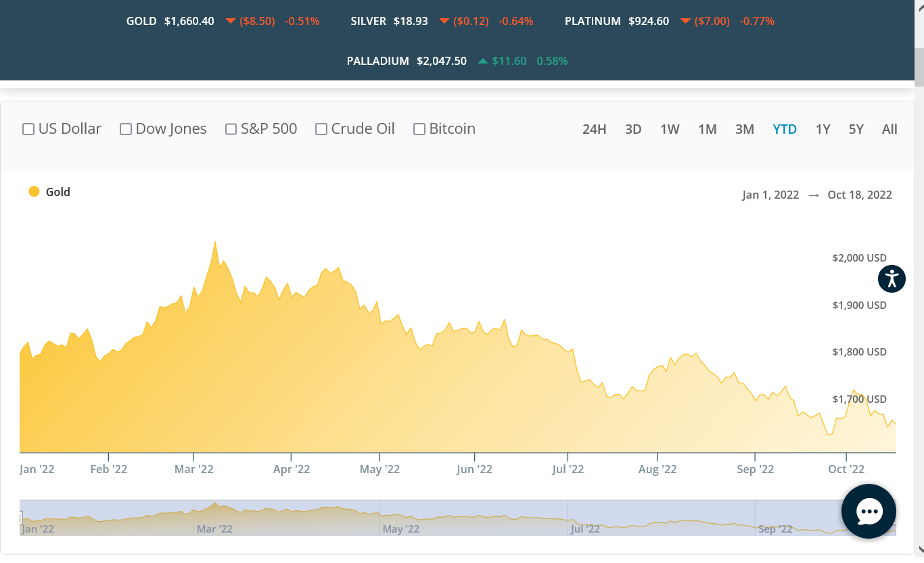Show All price history
The width and height of the screenshot is (924, 563).
890,129
